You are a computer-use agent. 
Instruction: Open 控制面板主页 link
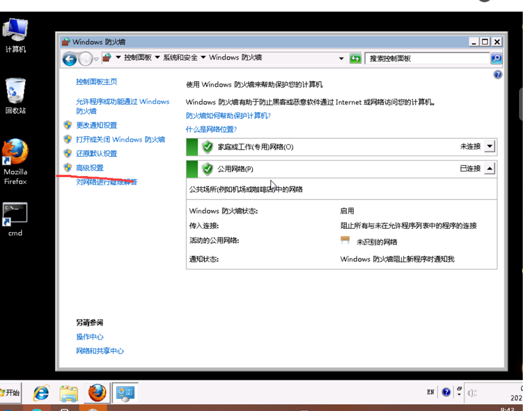click(97, 82)
